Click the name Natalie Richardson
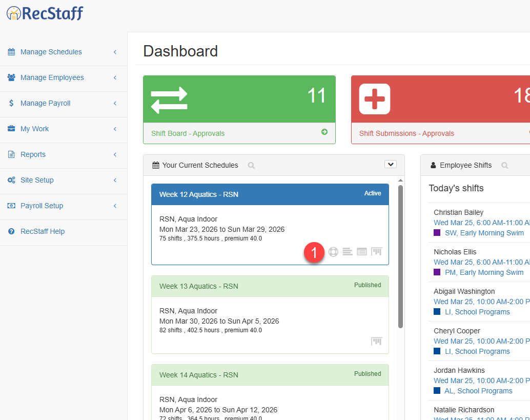The width and height of the screenshot is (530, 420). [464, 410]
